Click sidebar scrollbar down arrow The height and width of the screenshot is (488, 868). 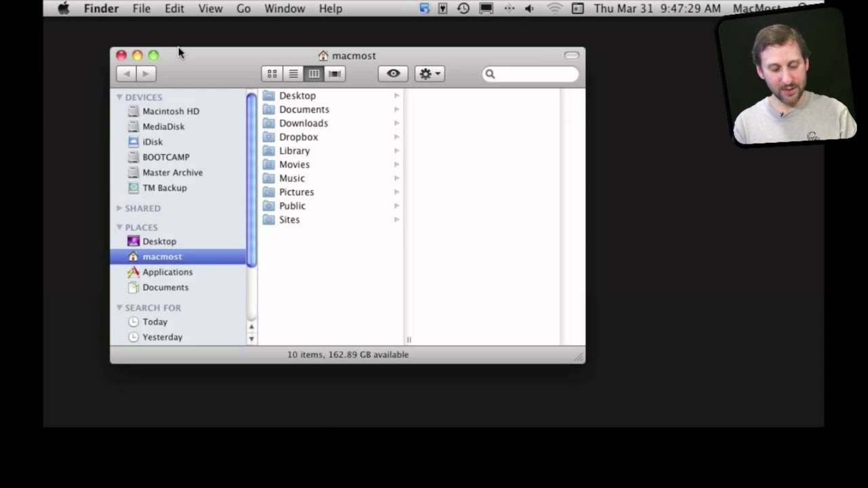pos(252,338)
